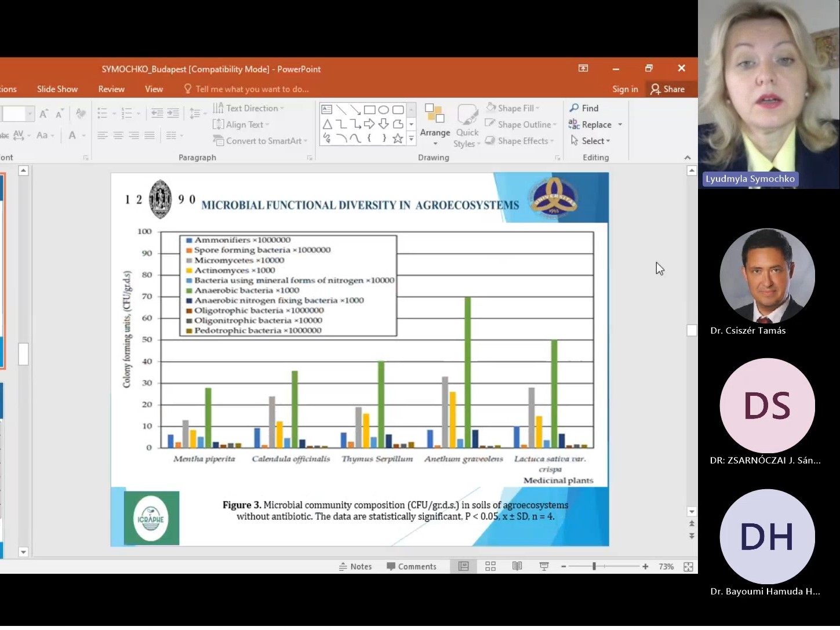Expand the Select dropdown in Editing
Image resolution: width=840 pixels, height=630 pixels.
(x=591, y=141)
